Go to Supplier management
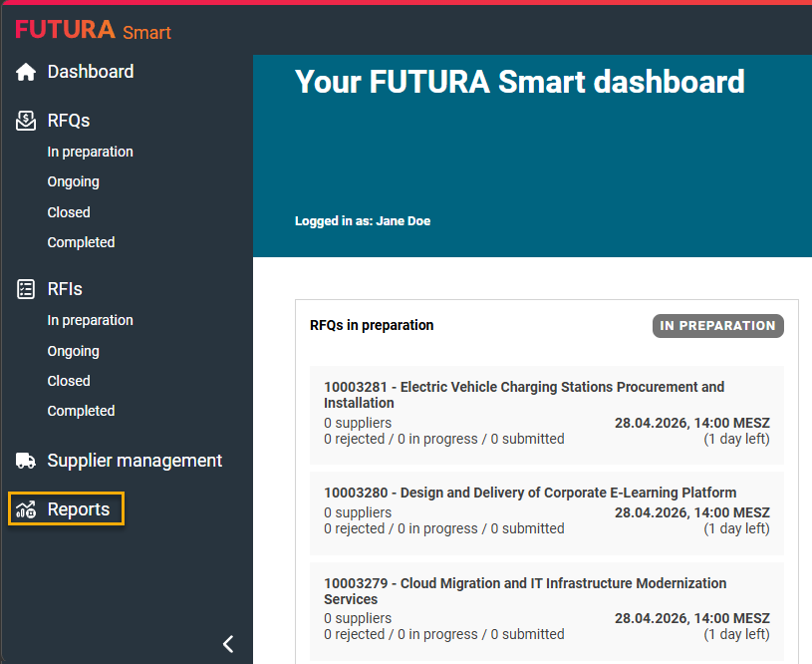This screenshot has width=812, height=664. click(x=135, y=461)
